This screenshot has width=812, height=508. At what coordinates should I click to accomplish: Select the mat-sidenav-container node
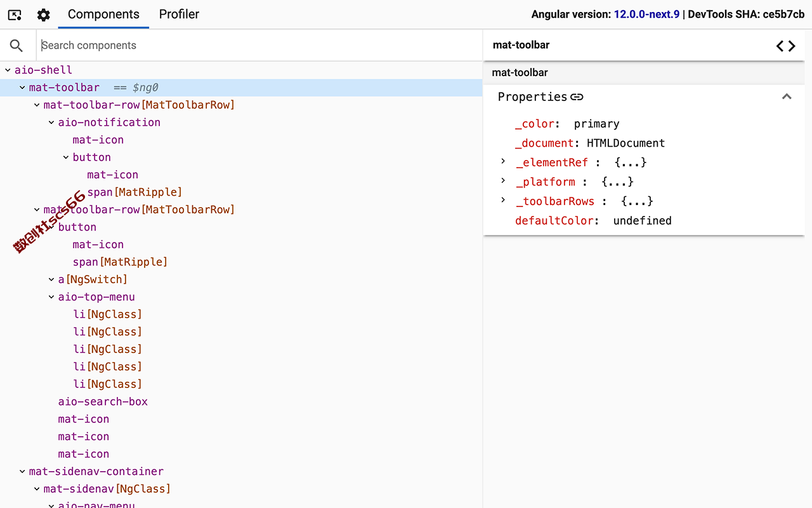tap(96, 472)
